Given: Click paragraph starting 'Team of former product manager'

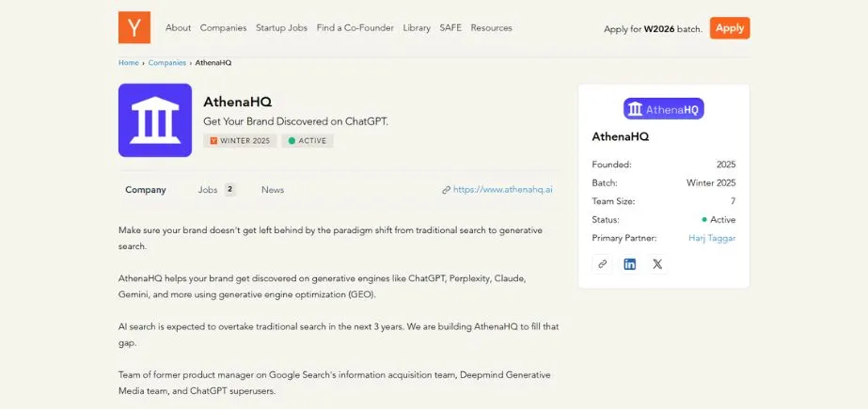Looking at the screenshot, I should point(335,383).
